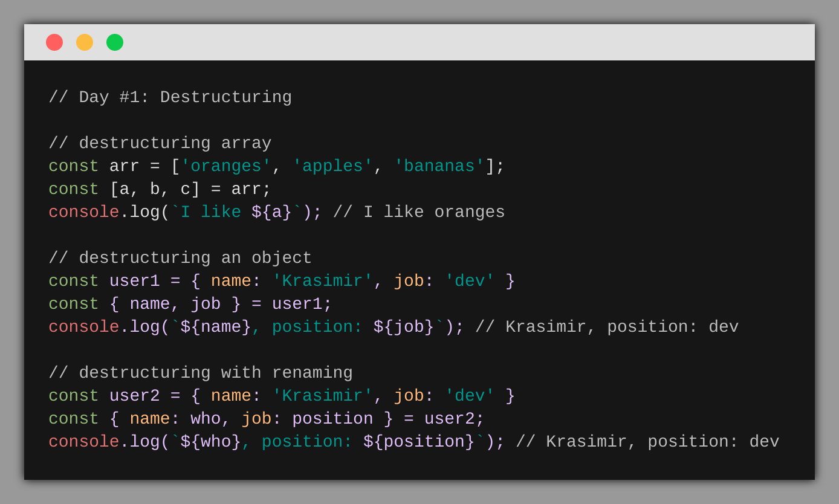Click the yellow minimize traffic light
This screenshot has height=504, width=839.
point(85,42)
